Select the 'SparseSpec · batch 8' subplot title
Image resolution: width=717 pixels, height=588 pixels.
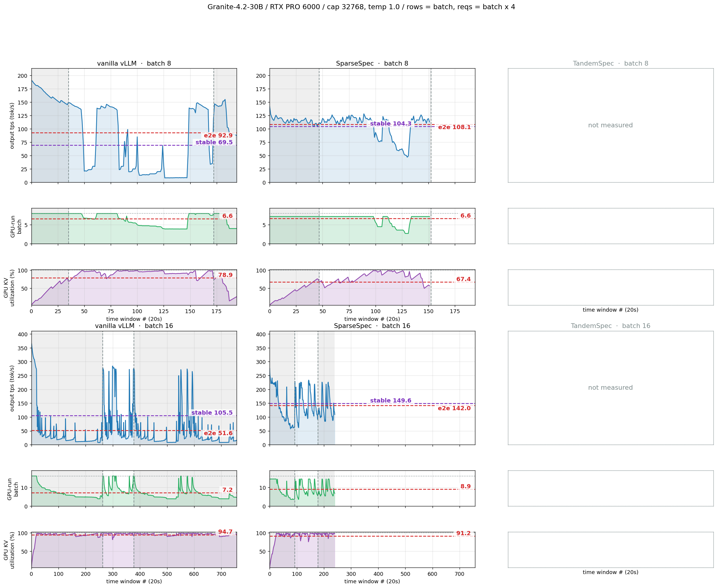point(372,63)
